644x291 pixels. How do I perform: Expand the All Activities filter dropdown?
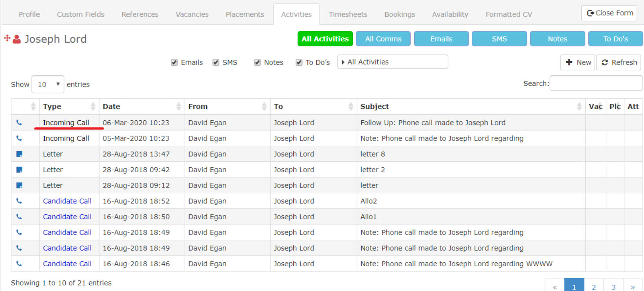tap(393, 62)
